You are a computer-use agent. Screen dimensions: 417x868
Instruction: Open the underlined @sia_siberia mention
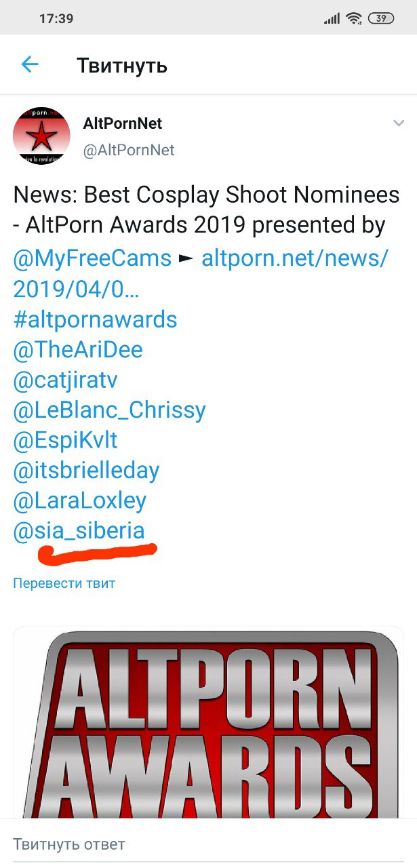tap(79, 531)
